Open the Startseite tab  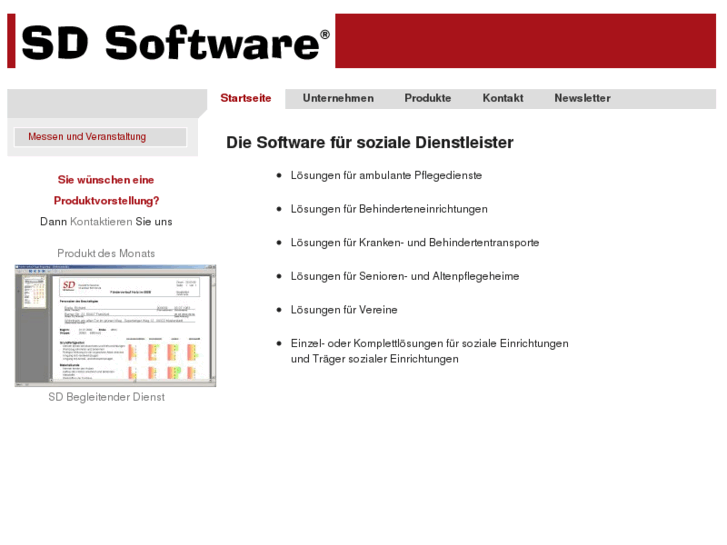coord(246,98)
